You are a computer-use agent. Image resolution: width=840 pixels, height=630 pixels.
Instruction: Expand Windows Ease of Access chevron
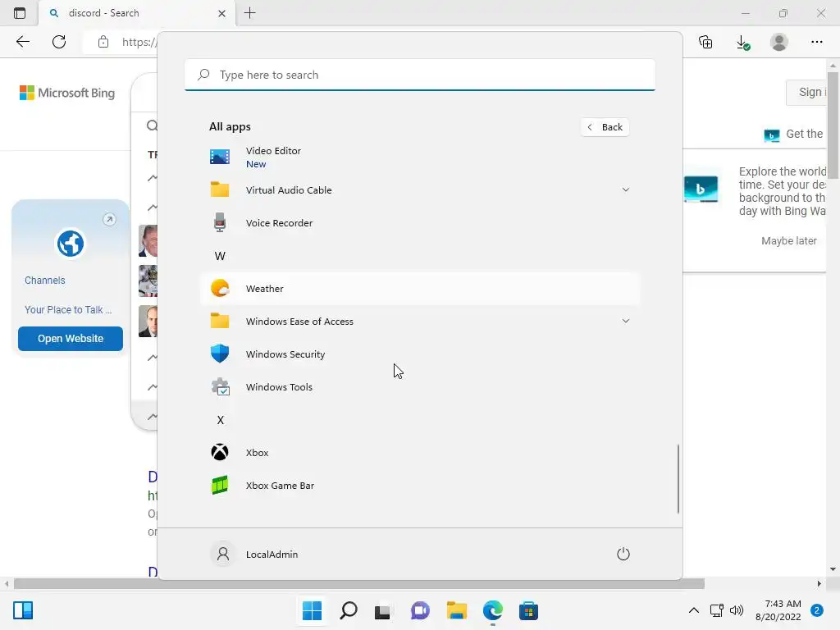(x=625, y=321)
